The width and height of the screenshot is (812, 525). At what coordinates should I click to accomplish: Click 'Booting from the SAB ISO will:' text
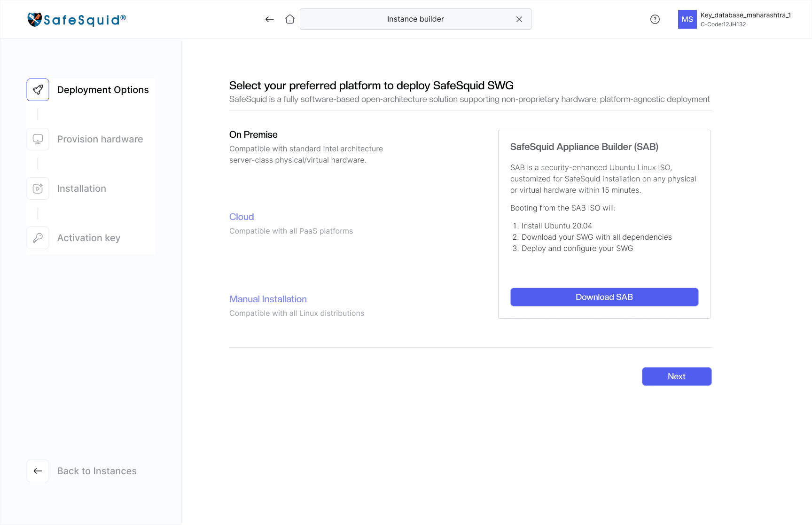coord(563,208)
